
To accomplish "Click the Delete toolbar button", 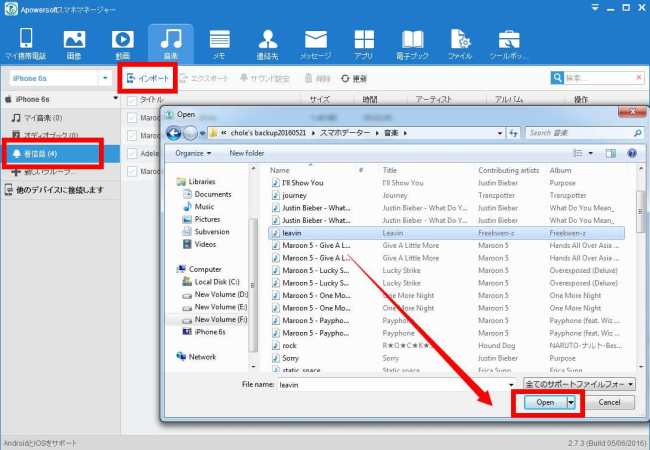I will (x=318, y=78).
